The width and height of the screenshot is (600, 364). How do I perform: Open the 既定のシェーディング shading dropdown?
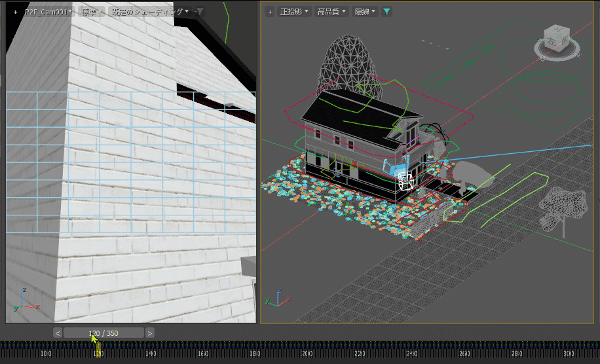[x=150, y=12]
